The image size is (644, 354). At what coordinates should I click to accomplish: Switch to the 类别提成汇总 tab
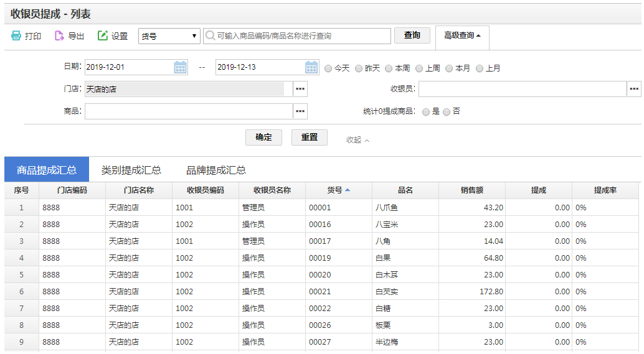coord(131,170)
